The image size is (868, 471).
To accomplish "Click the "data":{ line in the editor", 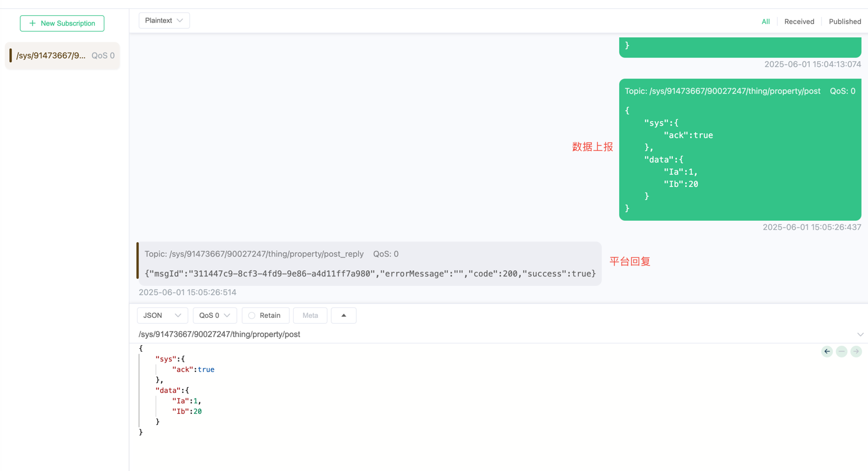I will pyautogui.click(x=172, y=391).
